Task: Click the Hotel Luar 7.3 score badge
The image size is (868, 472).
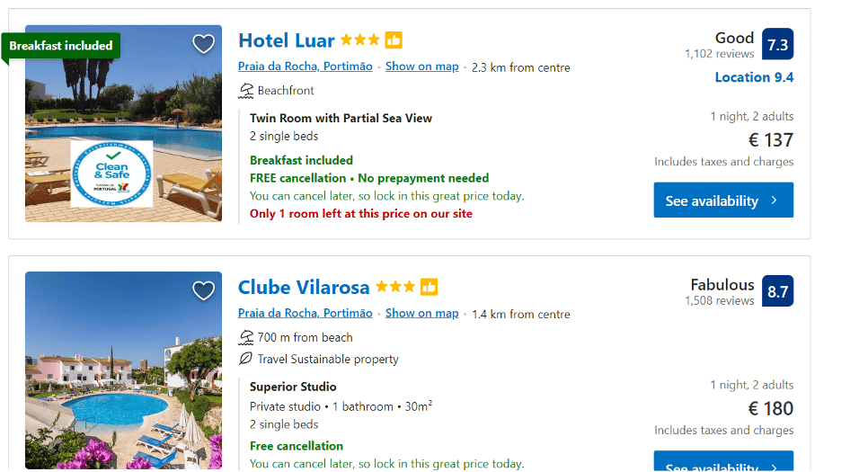Action: click(x=777, y=44)
